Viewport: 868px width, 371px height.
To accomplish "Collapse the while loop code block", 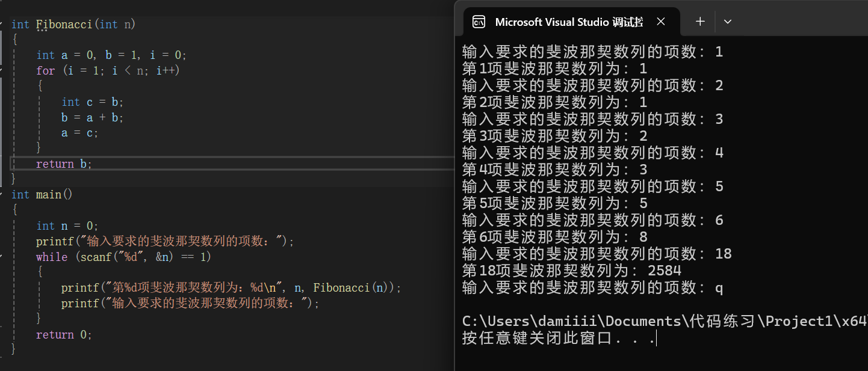I will pos(2,257).
